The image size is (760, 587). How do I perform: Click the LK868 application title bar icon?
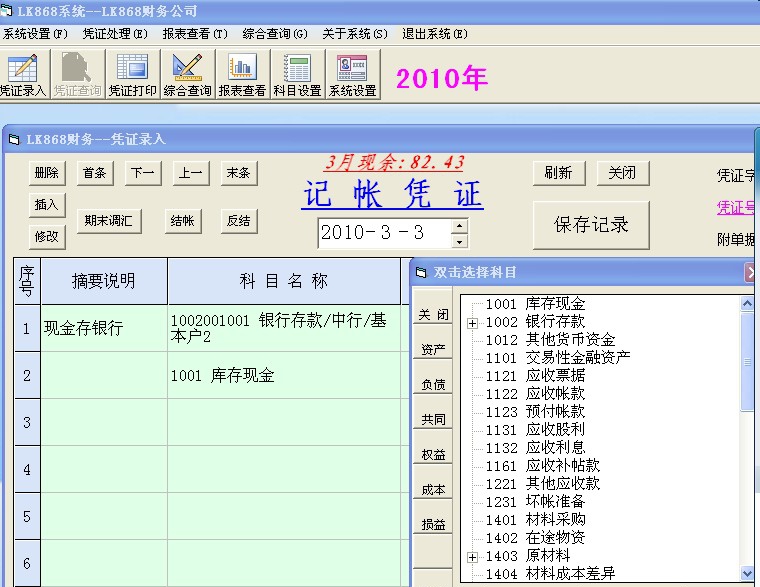click(6, 10)
